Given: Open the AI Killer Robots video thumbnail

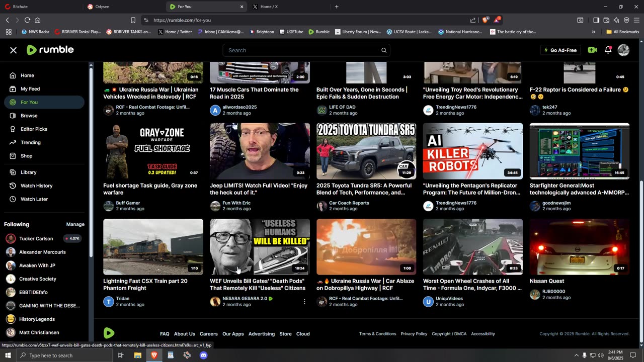Looking at the screenshot, I should pyautogui.click(x=472, y=151).
